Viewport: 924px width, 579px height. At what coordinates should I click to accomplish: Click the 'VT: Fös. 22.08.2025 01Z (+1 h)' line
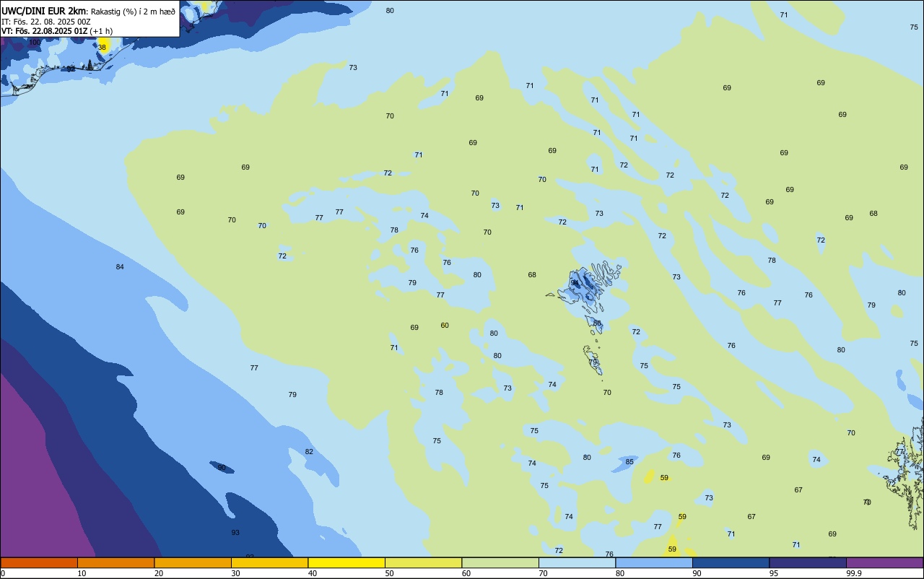pos(57,31)
